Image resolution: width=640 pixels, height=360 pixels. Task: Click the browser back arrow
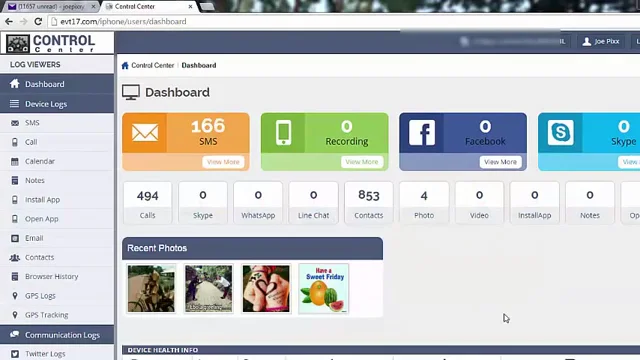9,22
